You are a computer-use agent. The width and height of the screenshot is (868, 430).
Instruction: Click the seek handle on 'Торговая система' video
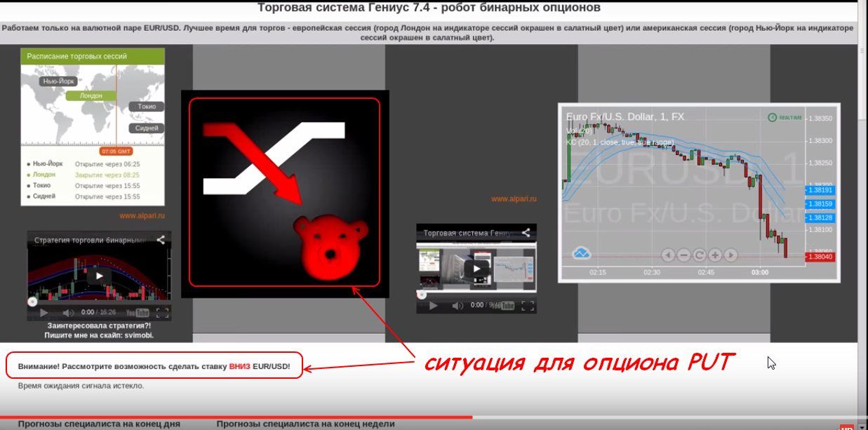pos(421,294)
